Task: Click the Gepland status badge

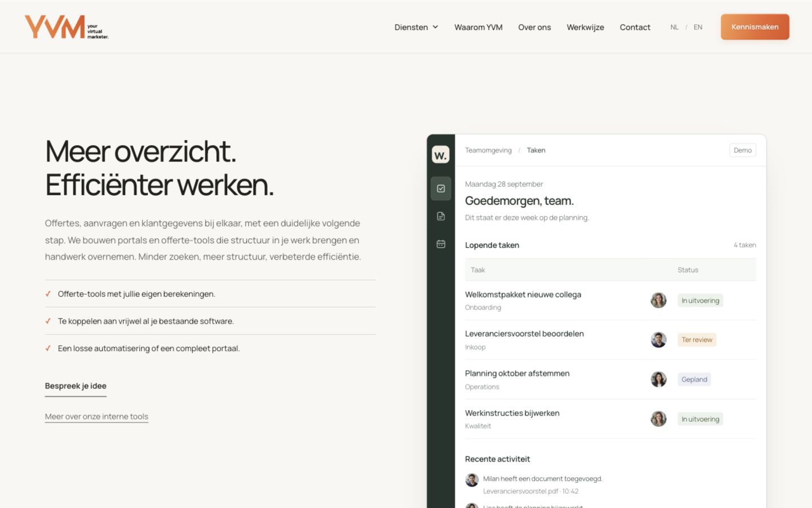Action: click(694, 379)
